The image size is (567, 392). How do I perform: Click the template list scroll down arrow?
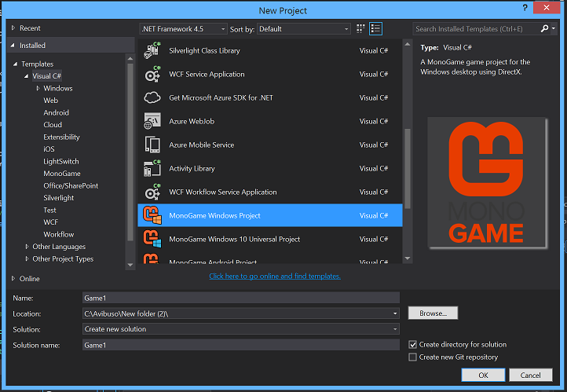pyautogui.click(x=408, y=258)
